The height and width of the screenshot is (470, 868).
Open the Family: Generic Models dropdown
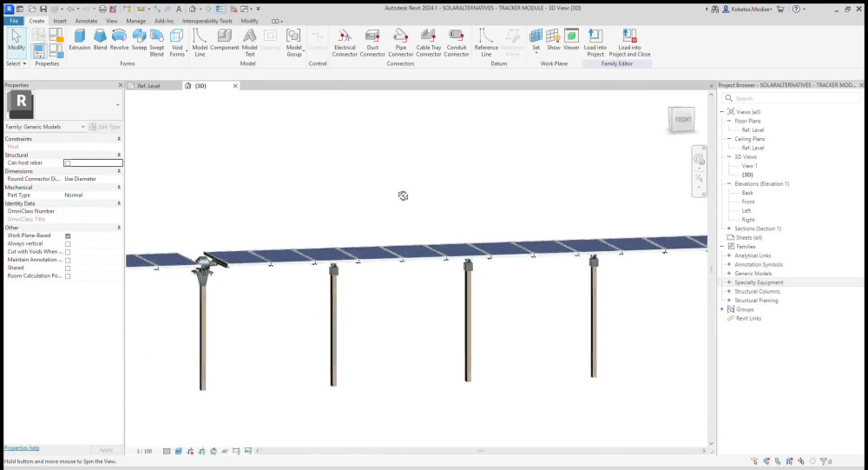click(45, 127)
